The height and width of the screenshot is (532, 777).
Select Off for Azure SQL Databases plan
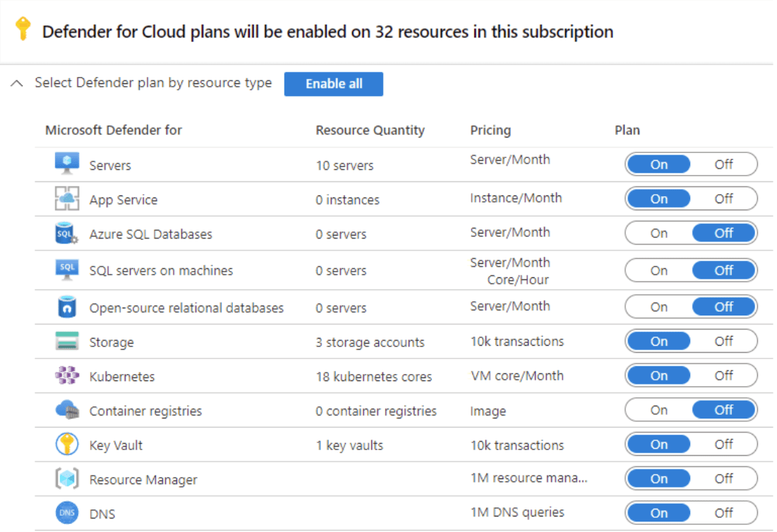(x=723, y=233)
